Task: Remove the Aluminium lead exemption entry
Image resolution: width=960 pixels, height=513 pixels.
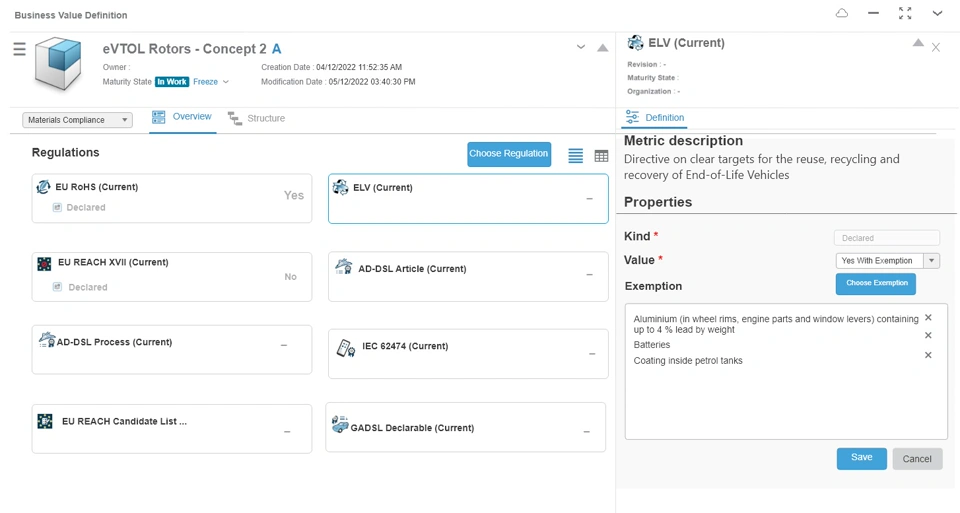Action: (928, 318)
